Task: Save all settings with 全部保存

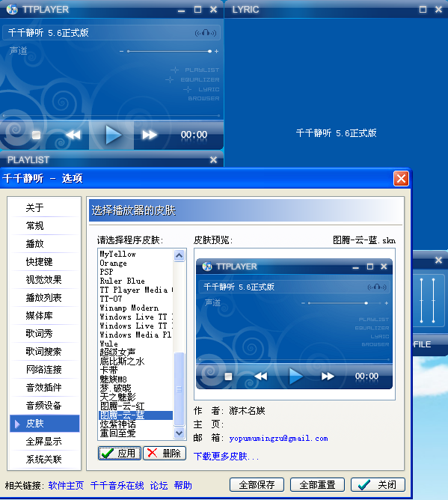Action: (257, 485)
